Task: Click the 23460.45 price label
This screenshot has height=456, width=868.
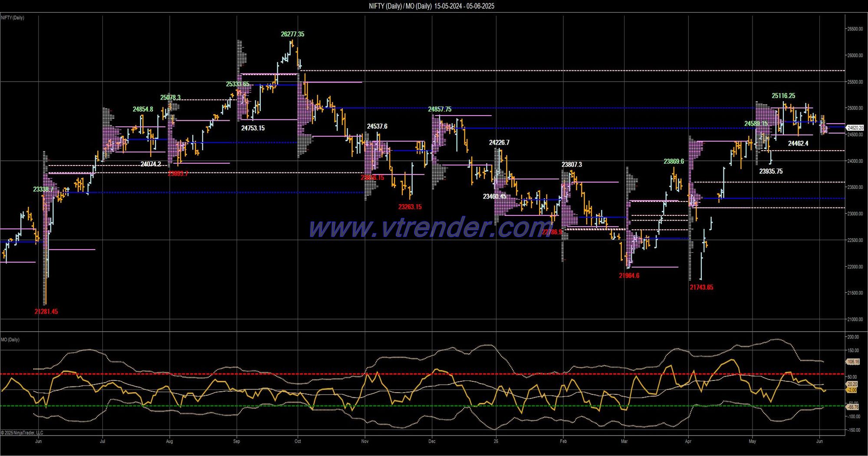Action: [495, 197]
